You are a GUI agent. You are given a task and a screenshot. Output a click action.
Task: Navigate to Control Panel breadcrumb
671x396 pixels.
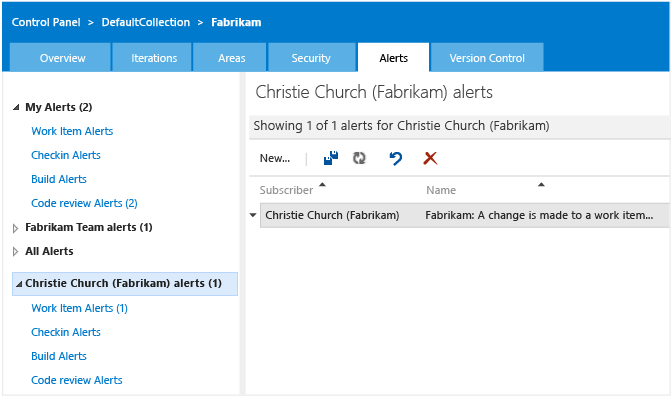pyautogui.click(x=46, y=22)
